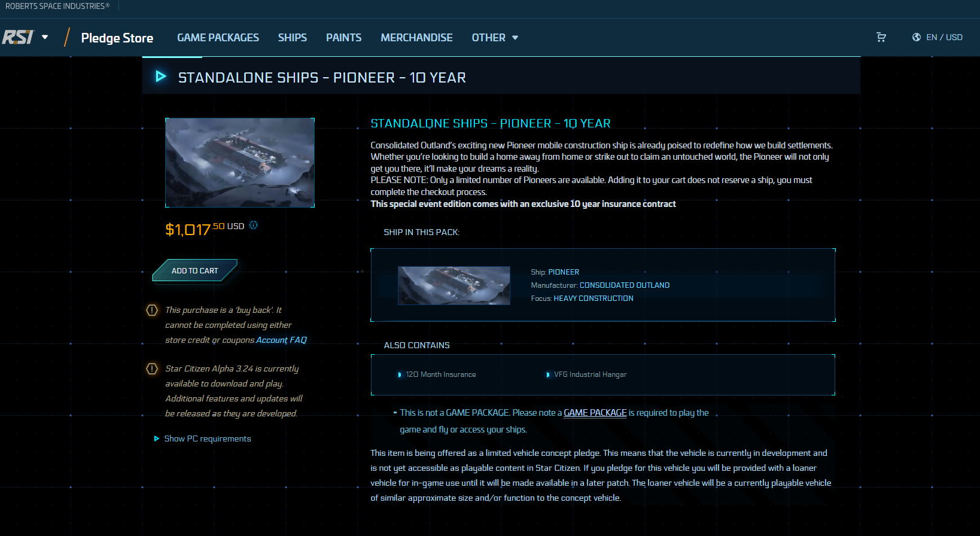Open the large Pioneer ship image

click(x=240, y=163)
